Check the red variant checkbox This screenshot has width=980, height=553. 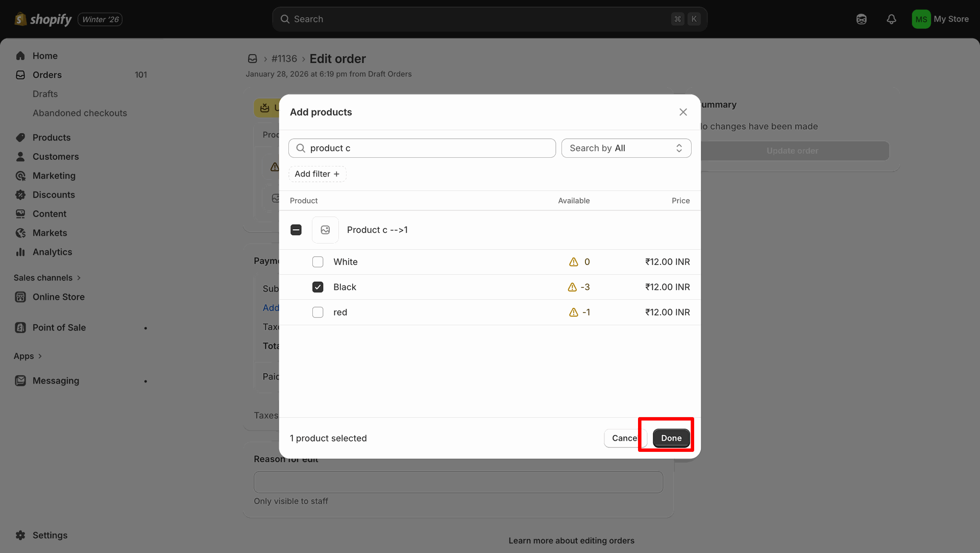point(317,312)
